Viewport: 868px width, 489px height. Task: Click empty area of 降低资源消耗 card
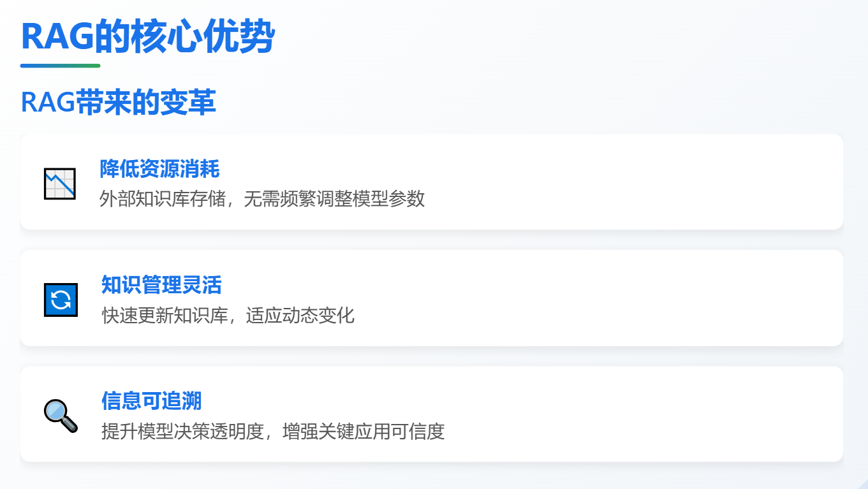[631, 182]
